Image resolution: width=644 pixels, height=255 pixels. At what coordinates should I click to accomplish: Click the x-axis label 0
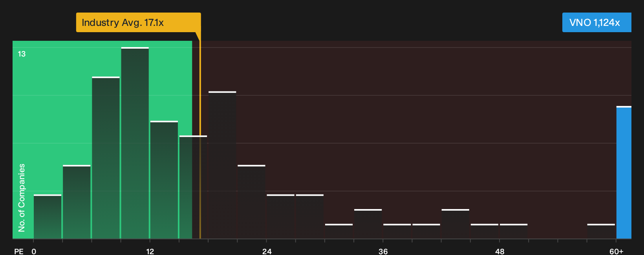[34, 251]
